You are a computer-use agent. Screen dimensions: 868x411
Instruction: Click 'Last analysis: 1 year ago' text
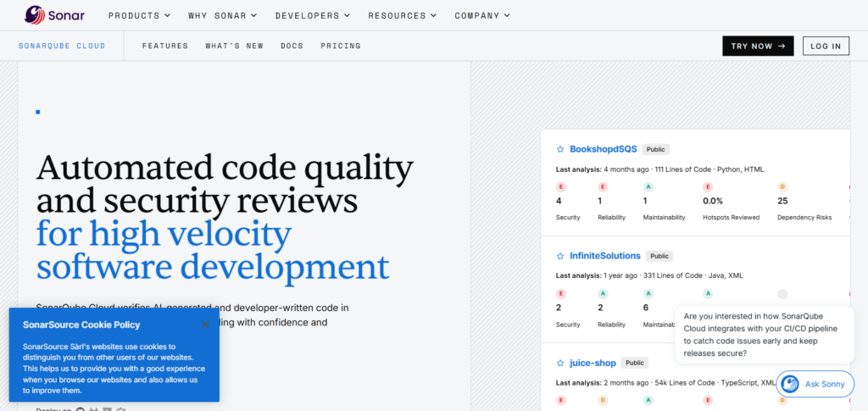click(597, 275)
